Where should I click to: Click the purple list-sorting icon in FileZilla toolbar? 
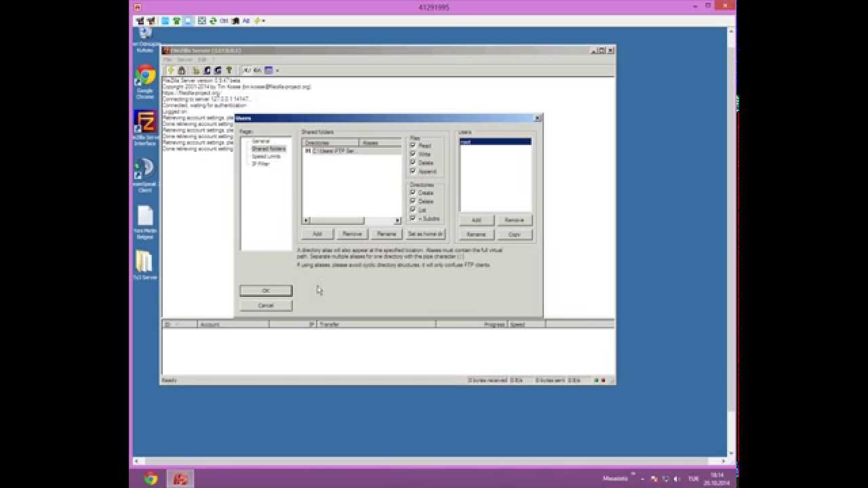269,70
